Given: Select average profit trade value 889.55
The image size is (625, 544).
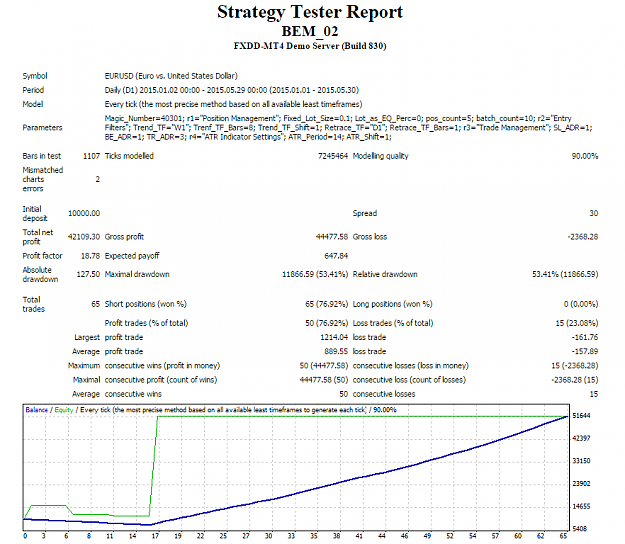Looking at the screenshot, I should point(336,352).
